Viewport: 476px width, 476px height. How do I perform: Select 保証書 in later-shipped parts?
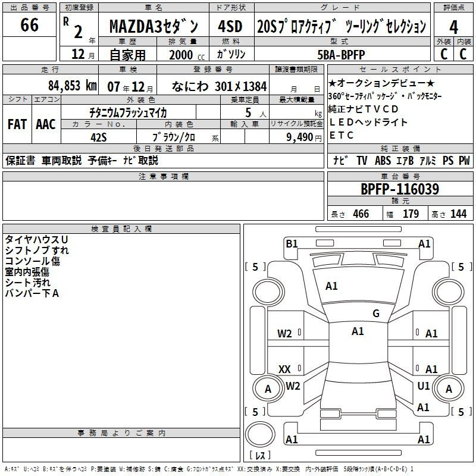click(x=20, y=160)
